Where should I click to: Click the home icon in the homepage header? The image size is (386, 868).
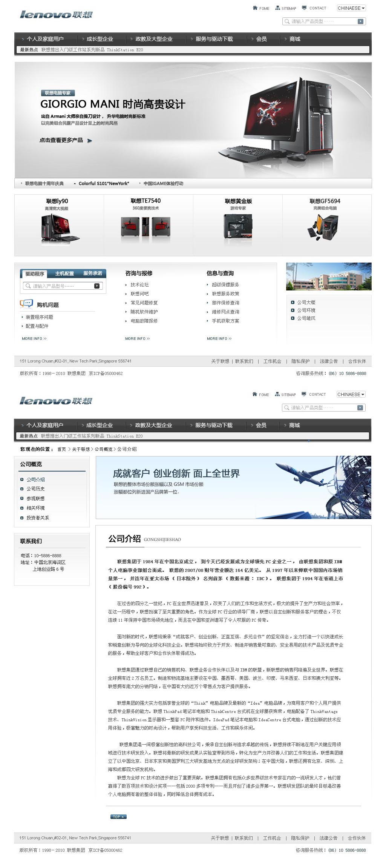click(x=255, y=8)
